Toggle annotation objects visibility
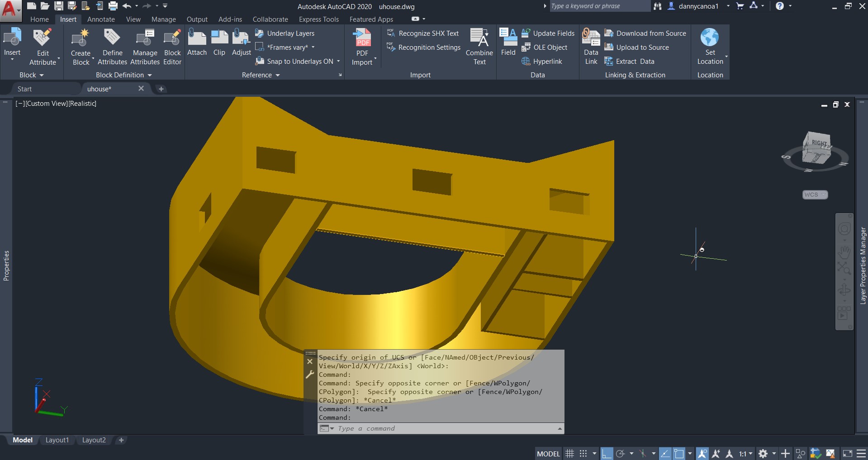This screenshot has width=868, height=460. point(702,453)
